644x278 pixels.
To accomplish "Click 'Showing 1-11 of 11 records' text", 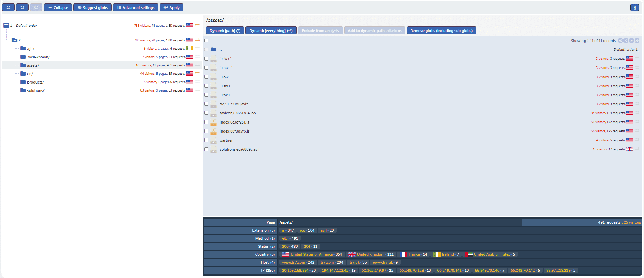I will (x=593, y=41).
